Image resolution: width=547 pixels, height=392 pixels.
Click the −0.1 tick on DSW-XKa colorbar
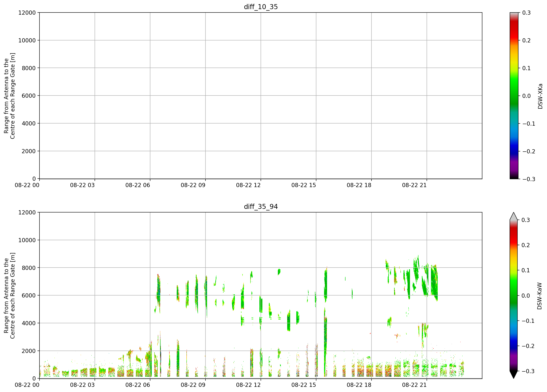(x=529, y=124)
